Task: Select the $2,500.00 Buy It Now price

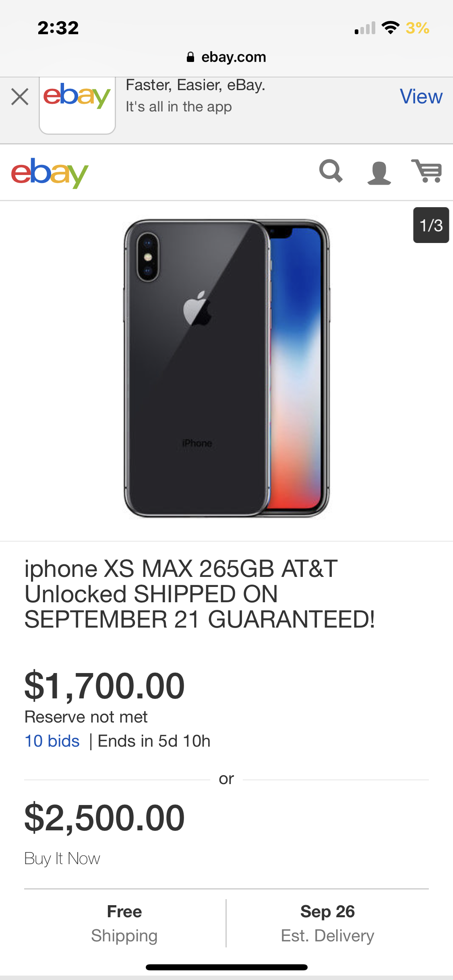Action: (104, 818)
